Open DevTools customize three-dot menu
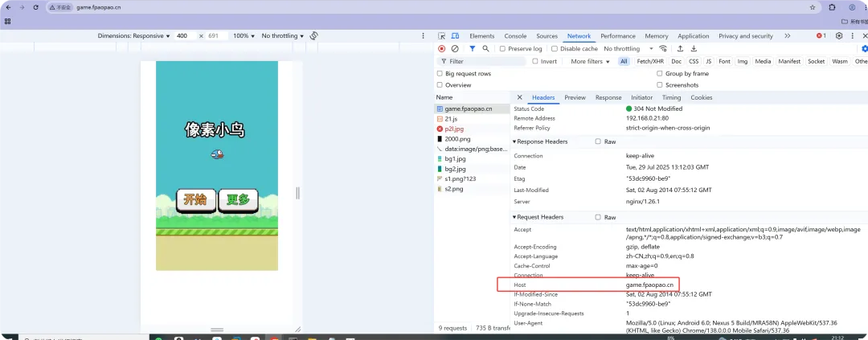 tap(853, 36)
